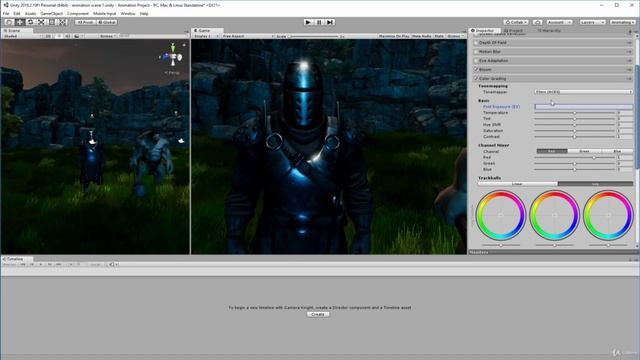Image resolution: width=640 pixels, height=360 pixels.
Task: Open the Account dropdown
Action: [x=559, y=22]
